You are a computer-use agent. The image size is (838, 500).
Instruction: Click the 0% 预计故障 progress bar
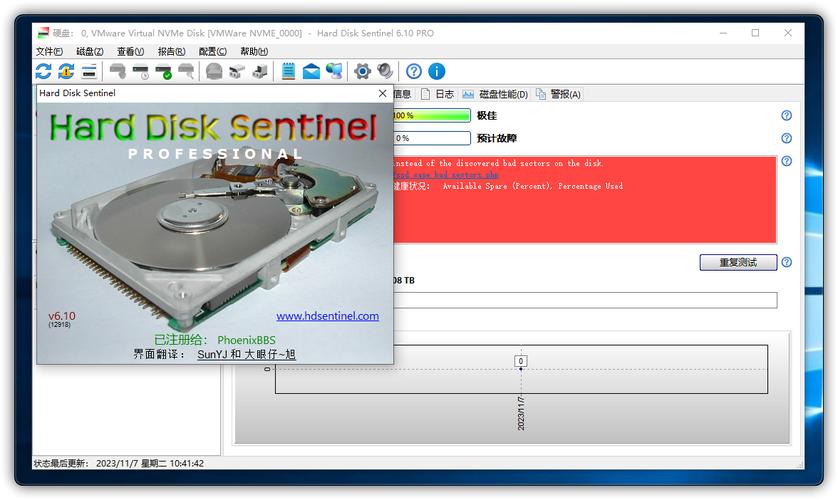(432, 138)
